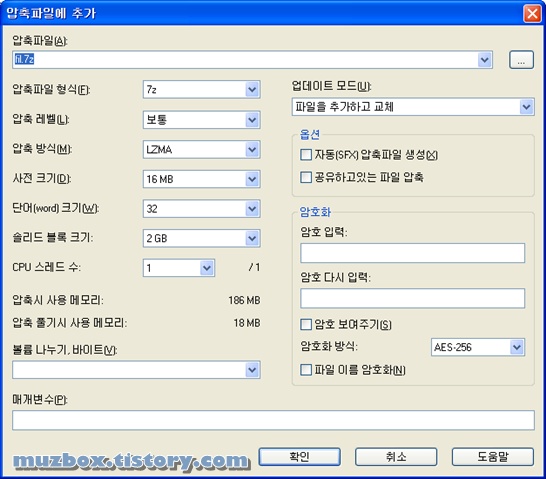Viewport: 546px width, 479px height.
Task: Click the 업데이트 모드(U) label
Action: (x=331, y=86)
